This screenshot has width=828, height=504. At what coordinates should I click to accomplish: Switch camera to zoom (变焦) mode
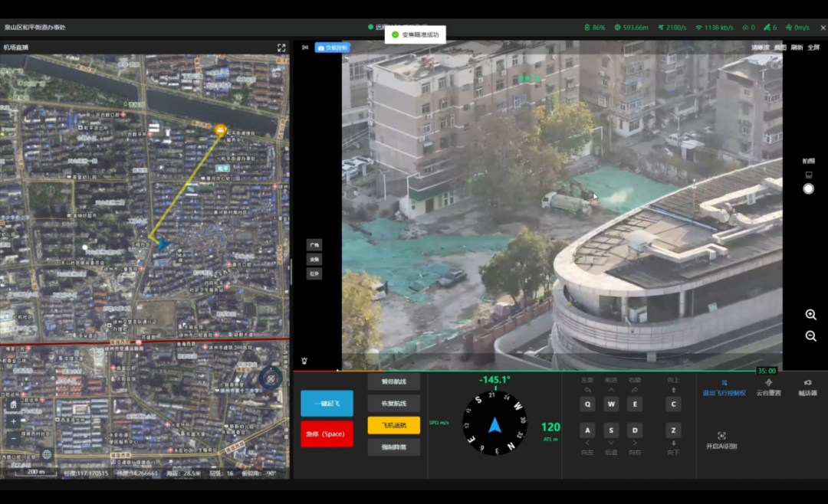click(x=314, y=260)
